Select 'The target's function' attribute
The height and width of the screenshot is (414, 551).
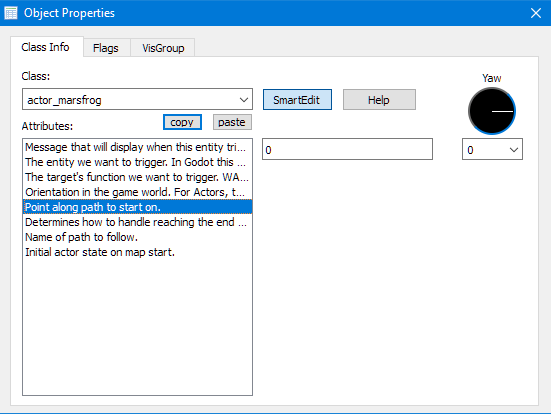pos(137,177)
